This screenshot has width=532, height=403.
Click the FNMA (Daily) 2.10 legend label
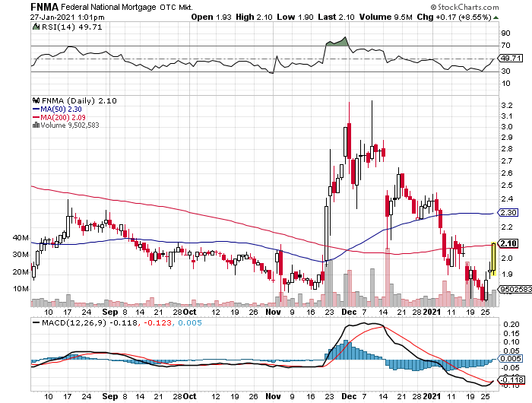[x=79, y=101]
